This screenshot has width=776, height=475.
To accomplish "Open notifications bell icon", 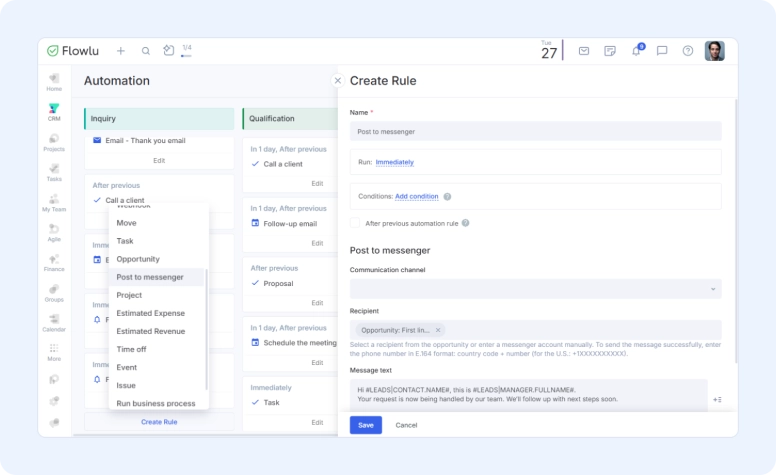I will coord(637,50).
